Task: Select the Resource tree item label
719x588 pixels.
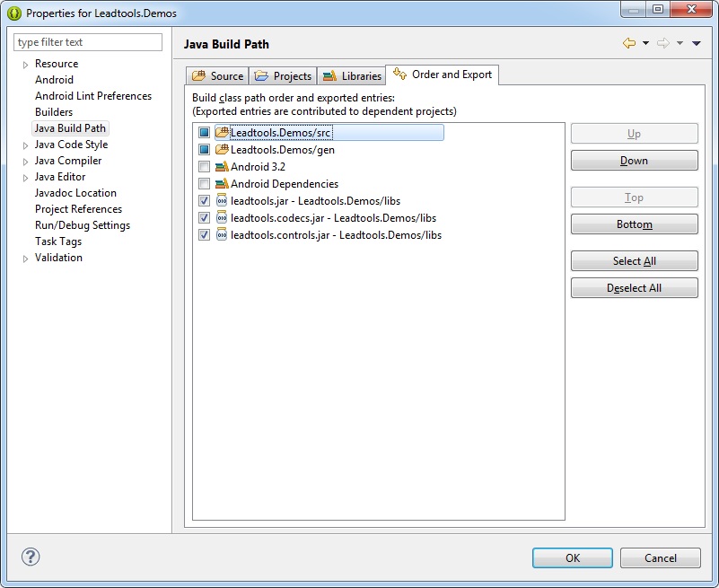Action: coord(57,64)
